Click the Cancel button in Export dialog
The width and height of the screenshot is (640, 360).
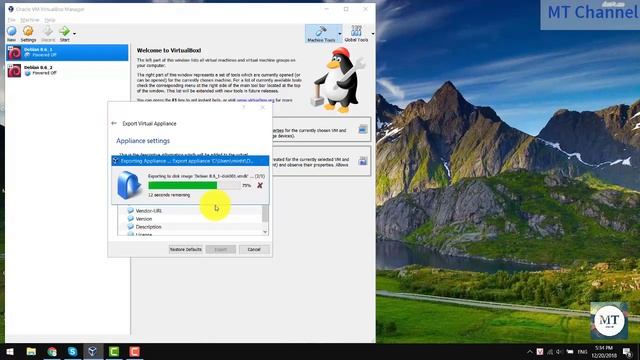[x=254, y=249]
